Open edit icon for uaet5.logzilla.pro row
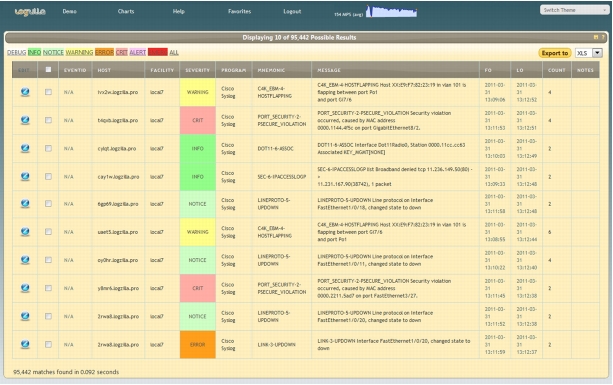The width and height of the screenshot is (613, 385). pos(25,232)
